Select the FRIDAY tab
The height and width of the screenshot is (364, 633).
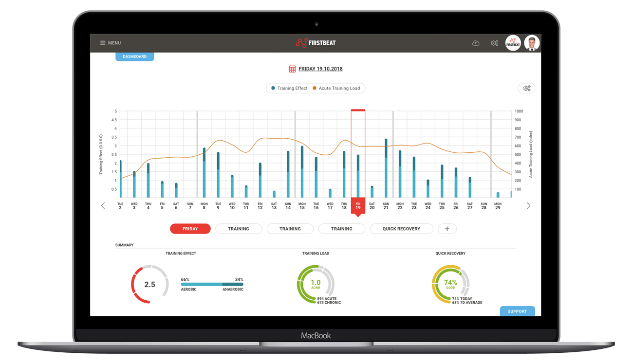click(x=190, y=229)
